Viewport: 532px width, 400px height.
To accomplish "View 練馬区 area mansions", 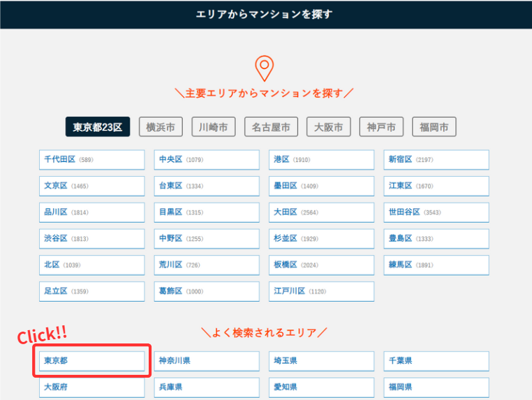I will pyautogui.click(x=436, y=265).
